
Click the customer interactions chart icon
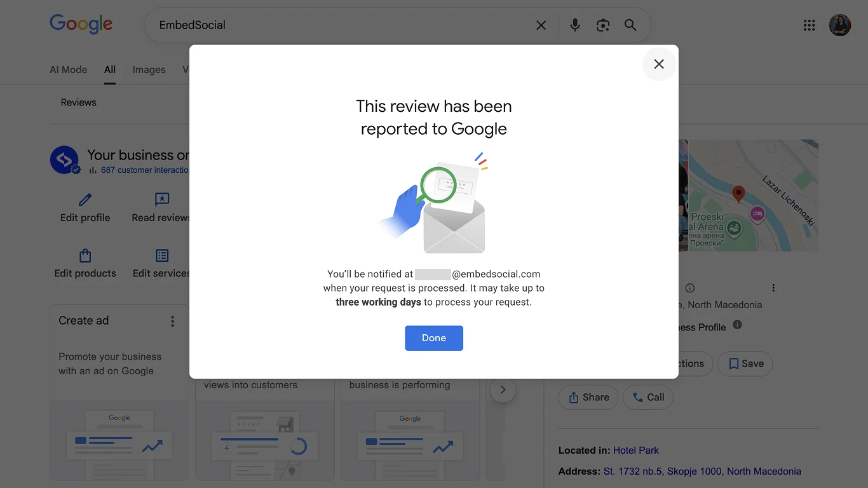(93, 170)
